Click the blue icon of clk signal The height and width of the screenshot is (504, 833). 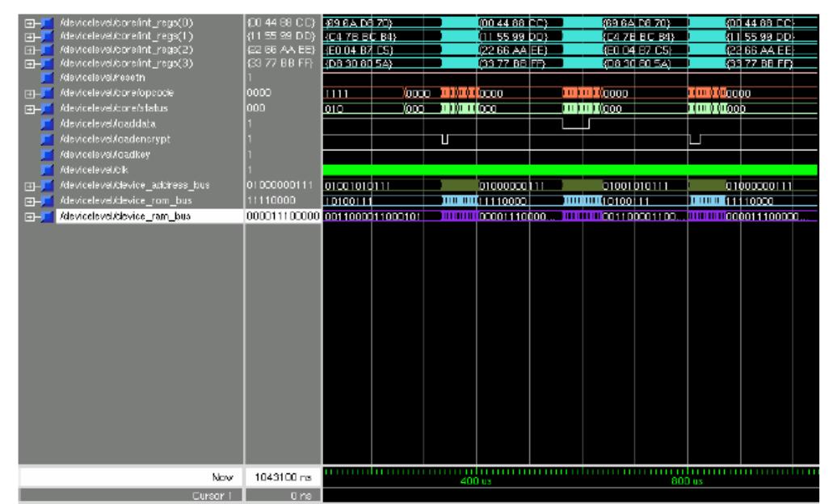point(48,170)
